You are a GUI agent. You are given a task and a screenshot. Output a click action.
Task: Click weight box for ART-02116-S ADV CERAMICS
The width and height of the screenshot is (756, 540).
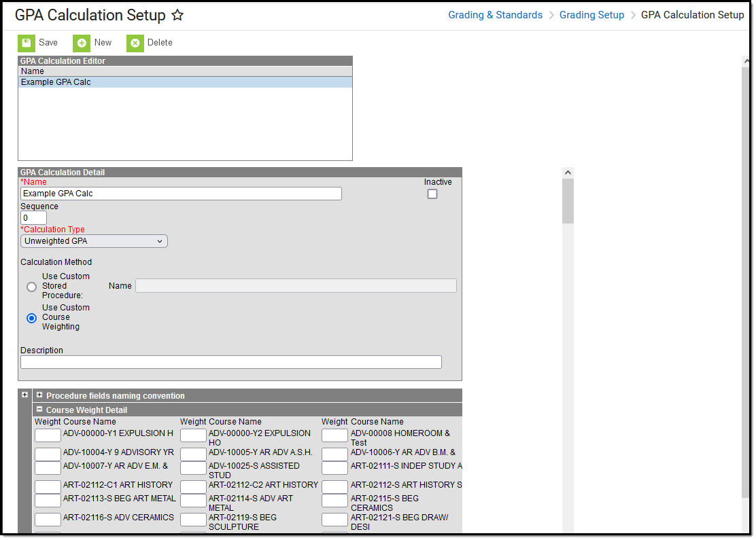pos(48,520)
